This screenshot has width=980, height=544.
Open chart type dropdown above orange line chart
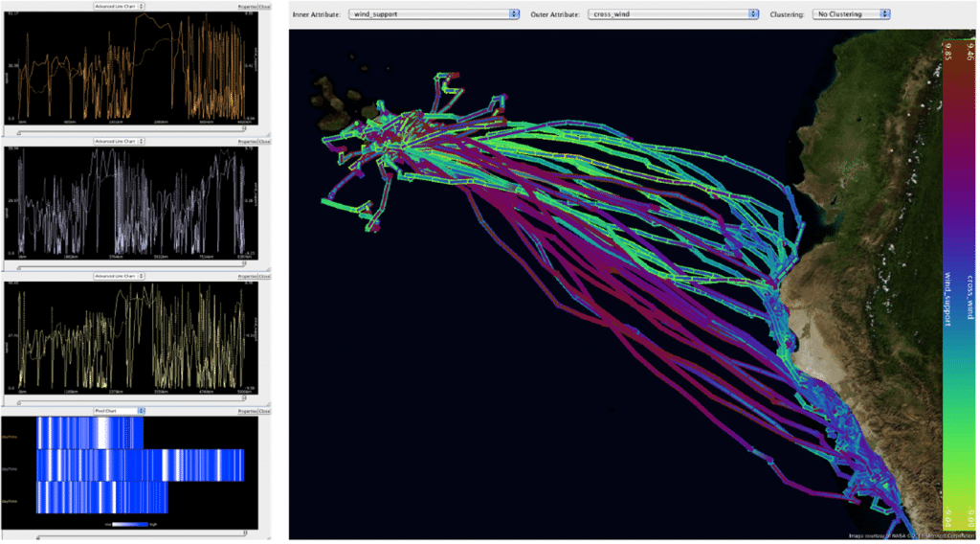click(x=119, y=7)
